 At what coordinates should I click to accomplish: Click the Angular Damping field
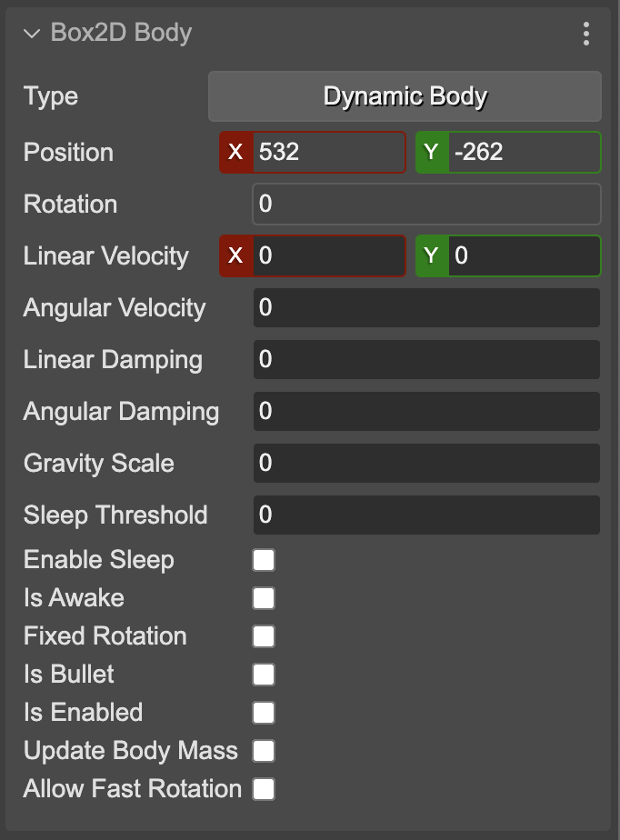[425, 411]
